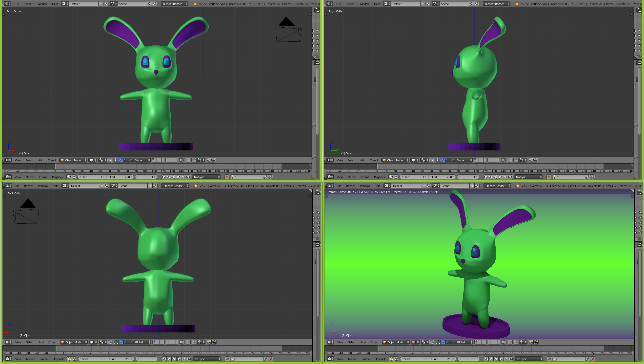644x364 pixels.
Task: Click End frame field, Right Ortho timeline
Action: pyautogui.click(x=442, y=177)
